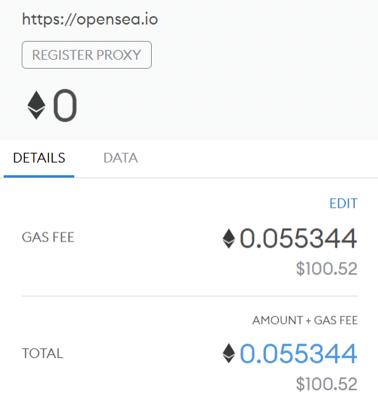Click the https://opensea.io origin URL
This screenshot has width=378, height=406.
pos(90,19)
